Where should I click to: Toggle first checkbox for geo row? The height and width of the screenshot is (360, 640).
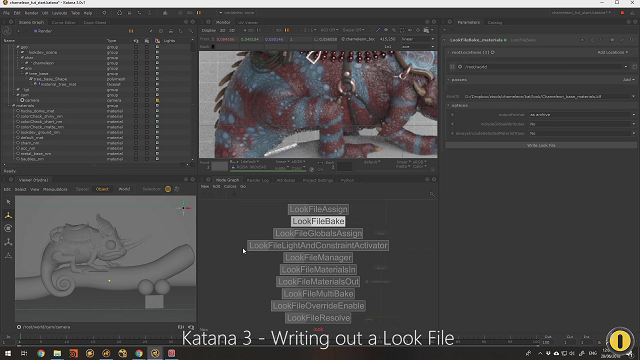pos(136,47)
